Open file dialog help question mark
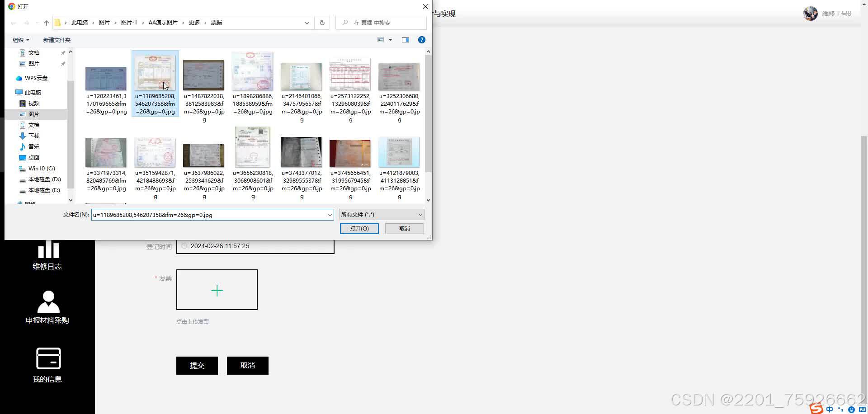The height and width of the screenshot is (414, 868). 422,40
